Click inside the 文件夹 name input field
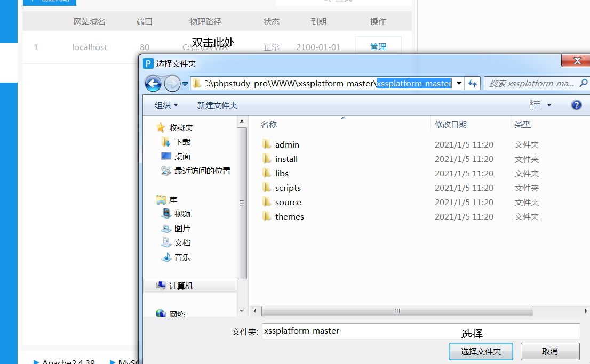Image resolution: width=590 pixels, height=364 pixels. [373, 331]
